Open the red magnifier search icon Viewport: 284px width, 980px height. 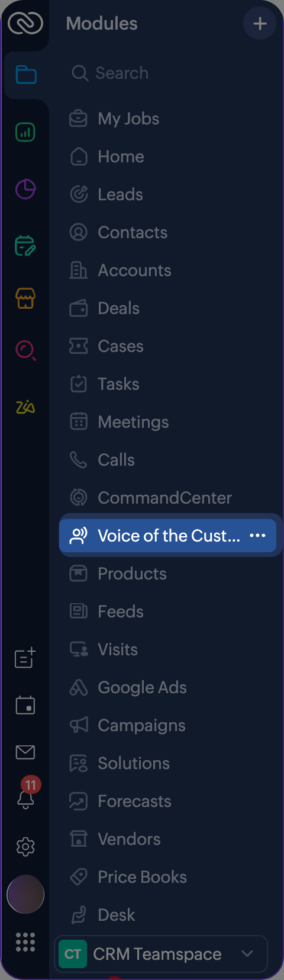point(25,351)
